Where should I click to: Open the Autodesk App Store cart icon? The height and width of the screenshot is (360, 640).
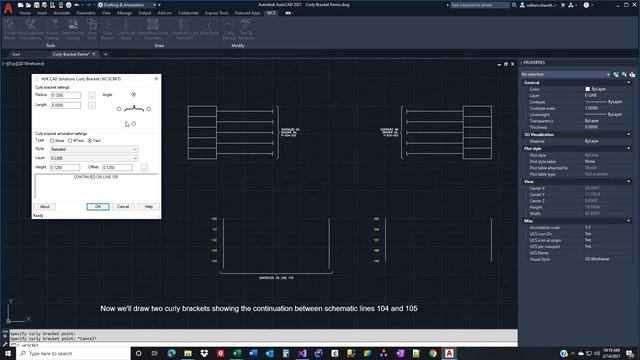point(563,5)
